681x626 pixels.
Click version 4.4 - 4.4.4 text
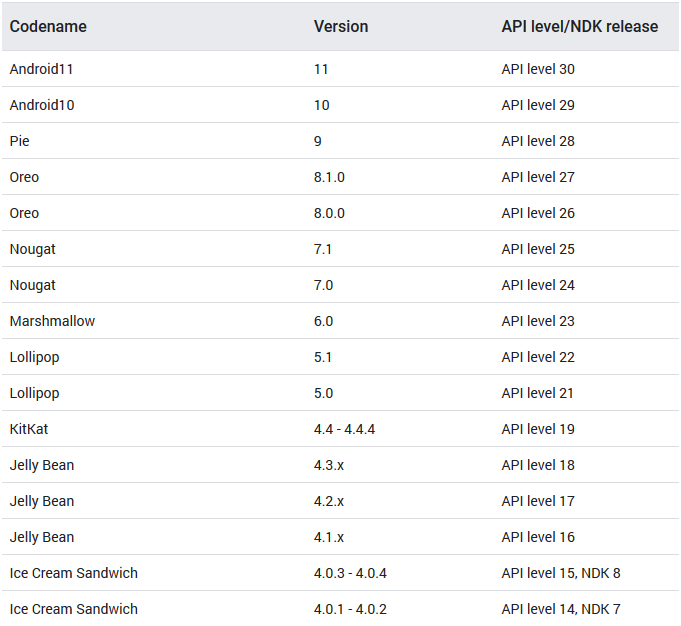coord(344,429)
